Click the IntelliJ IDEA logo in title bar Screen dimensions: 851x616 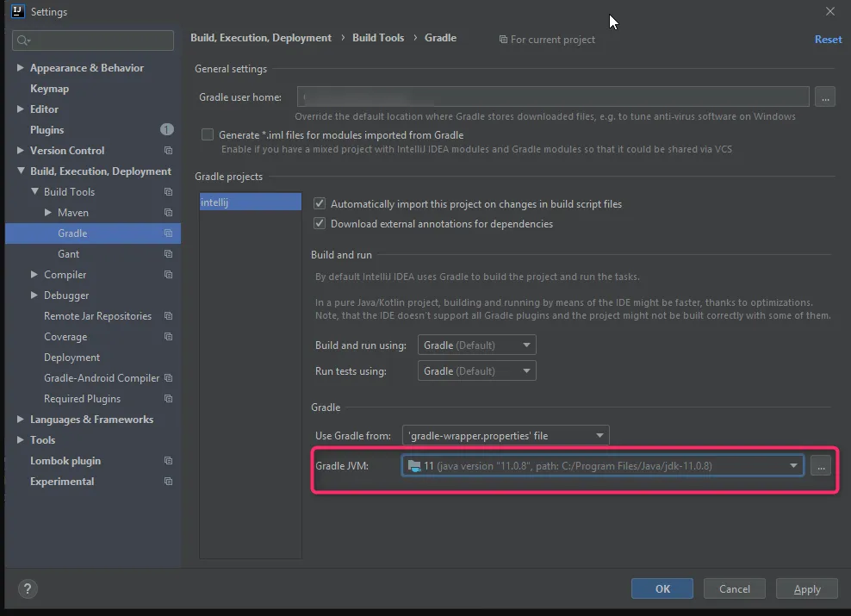[18, 11]
